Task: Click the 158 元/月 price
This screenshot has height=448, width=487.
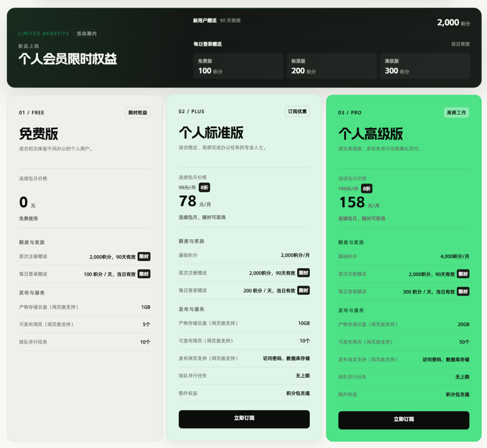Action: pyautogui.click(x=359, y=202)
